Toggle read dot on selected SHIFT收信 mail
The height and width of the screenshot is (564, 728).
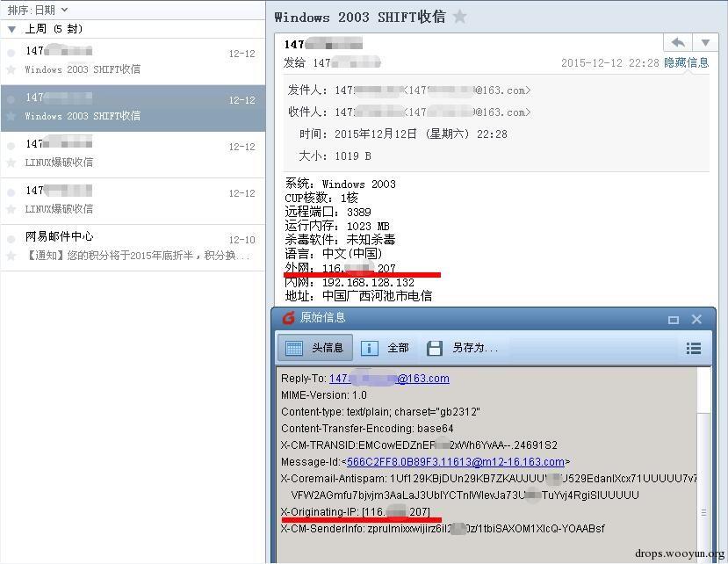(x=11, y=99)
